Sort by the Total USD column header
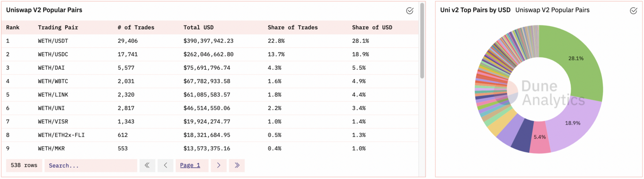 point(198,27)
